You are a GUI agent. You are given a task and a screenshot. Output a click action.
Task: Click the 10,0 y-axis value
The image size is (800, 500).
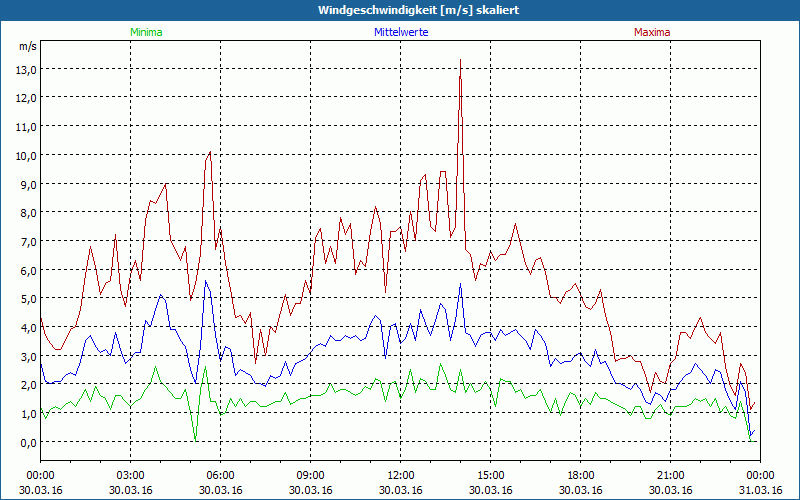tap(27, 156)
